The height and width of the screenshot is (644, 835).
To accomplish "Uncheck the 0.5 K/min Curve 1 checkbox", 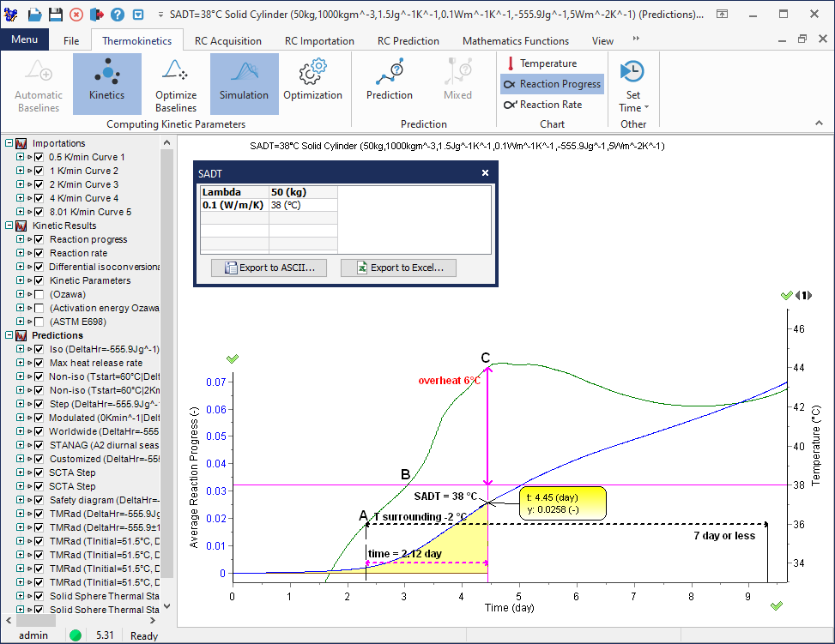I will [x=39, y=157].
